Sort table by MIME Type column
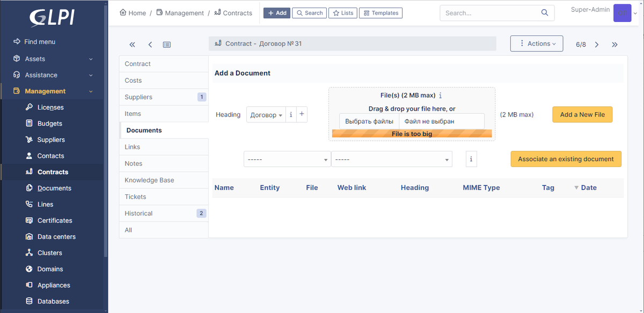Screen dimensions: 644x313 click(481, 188)
